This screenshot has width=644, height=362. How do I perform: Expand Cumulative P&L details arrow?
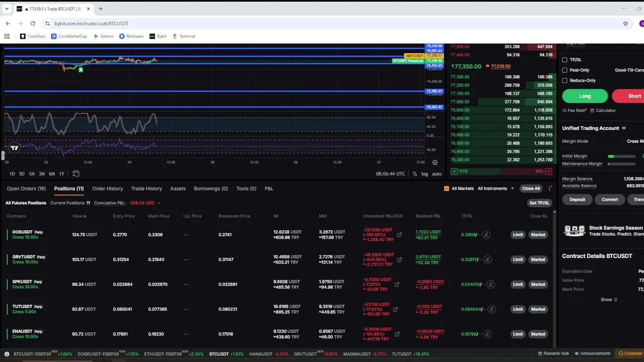158,203
